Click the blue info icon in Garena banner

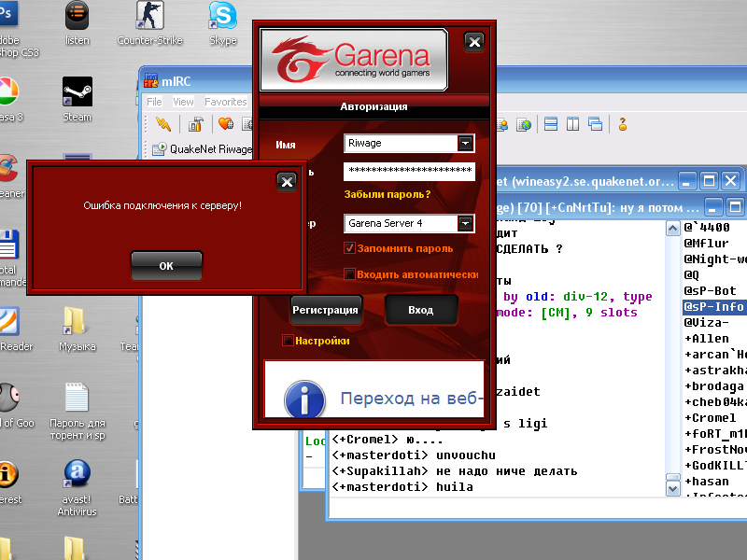(304, 399)
